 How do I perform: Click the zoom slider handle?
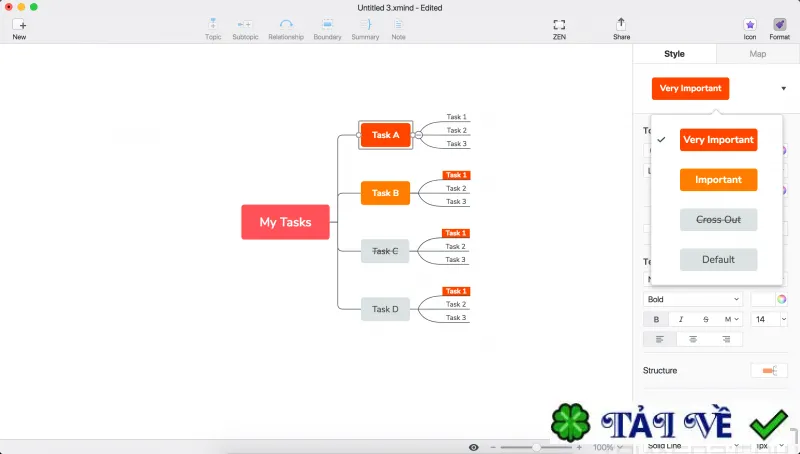point(536,447)
